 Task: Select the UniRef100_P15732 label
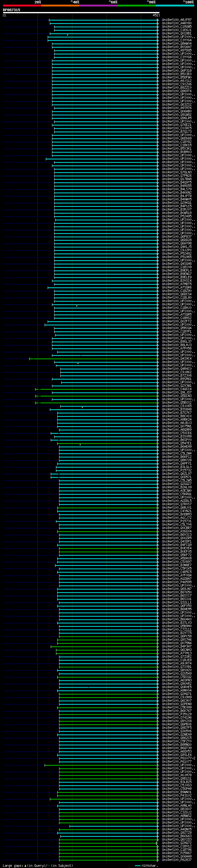[176, 470]
